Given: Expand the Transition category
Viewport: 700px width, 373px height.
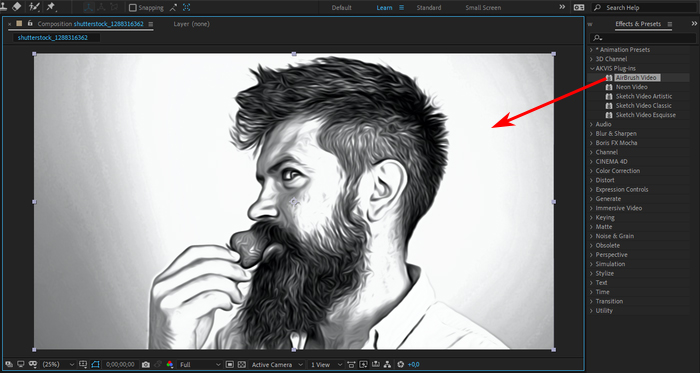Looking at the screenshot, I should click(592, 302).
